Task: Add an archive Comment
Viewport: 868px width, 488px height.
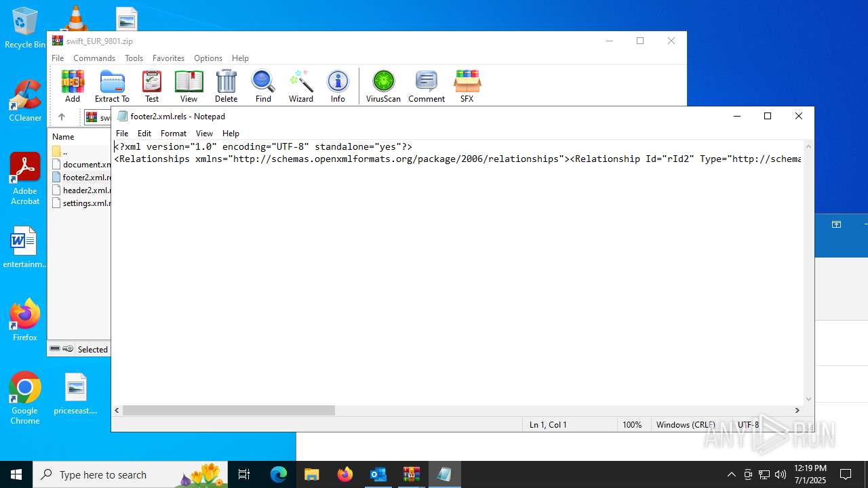Action: (x=427, y=86)
